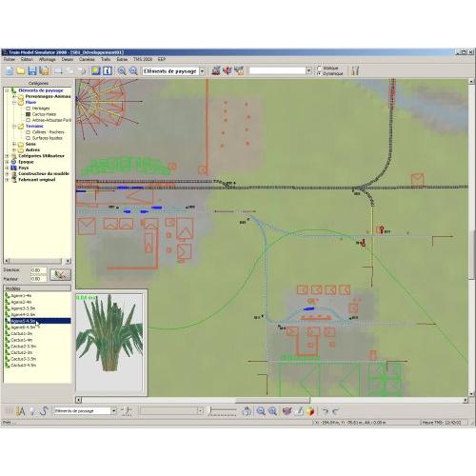The width and height of the screenshot is (476, 476).
Task: Click the light bulb icon in bottom toolbar
Action: (x=32, y=411)
